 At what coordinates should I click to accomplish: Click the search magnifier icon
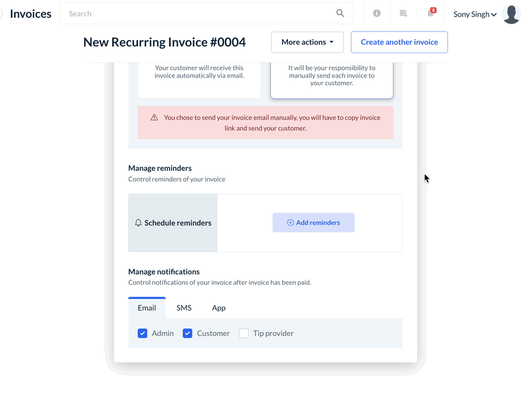[x=340, y=13]
